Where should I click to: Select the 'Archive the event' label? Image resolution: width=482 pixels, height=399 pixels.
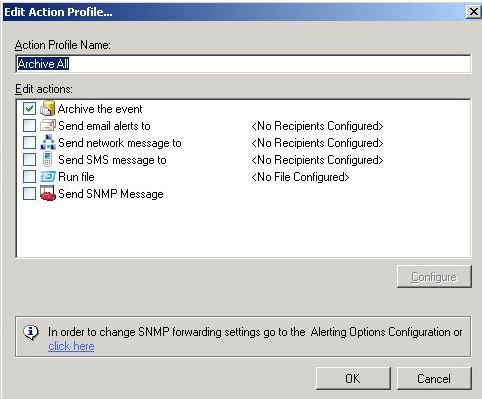pyautogui.click(x=100, y=109)
